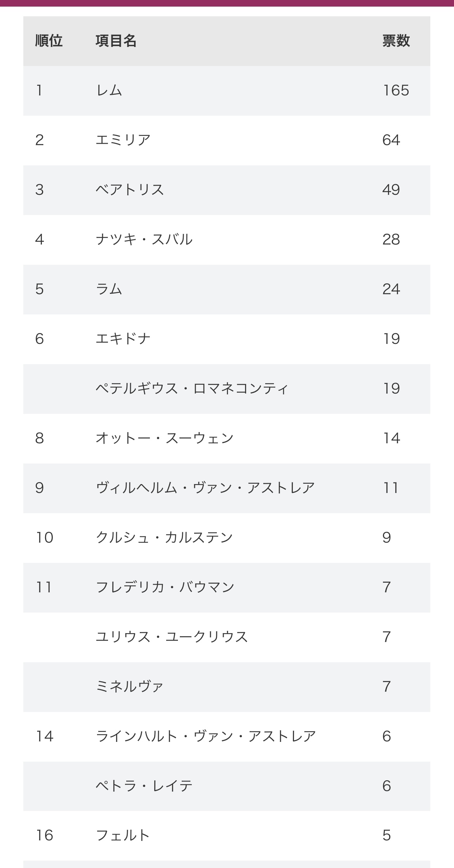Screen dimensions: 454x868
Task: Click on ナツキ・スバル name
Action: 144,240
